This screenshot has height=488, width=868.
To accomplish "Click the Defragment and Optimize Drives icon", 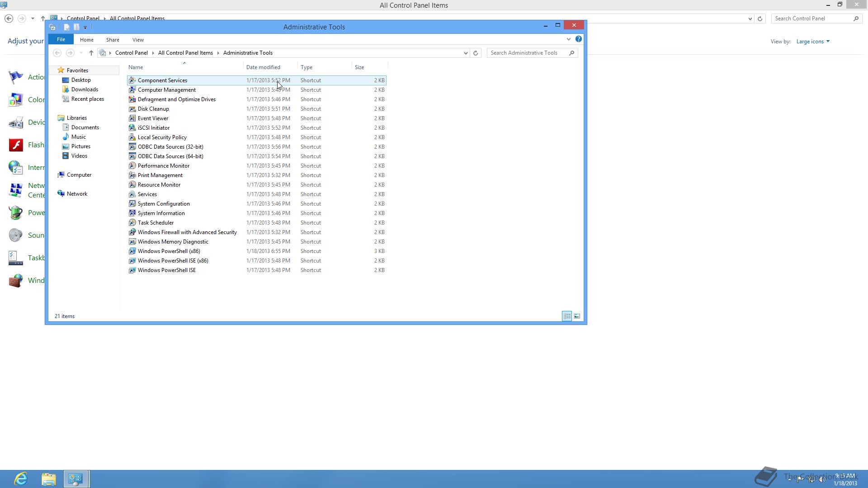I will tap(132, 99).
